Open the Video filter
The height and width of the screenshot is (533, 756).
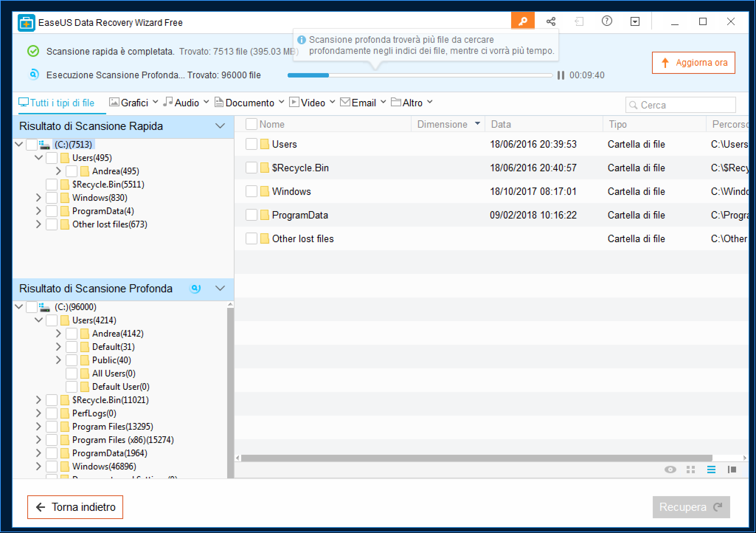tap(312, 103)
